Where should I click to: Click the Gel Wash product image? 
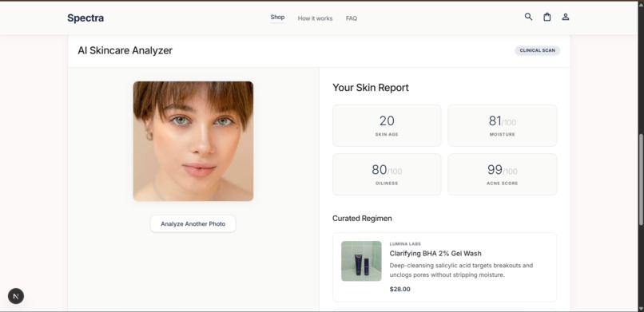click(x=361, y=261)
